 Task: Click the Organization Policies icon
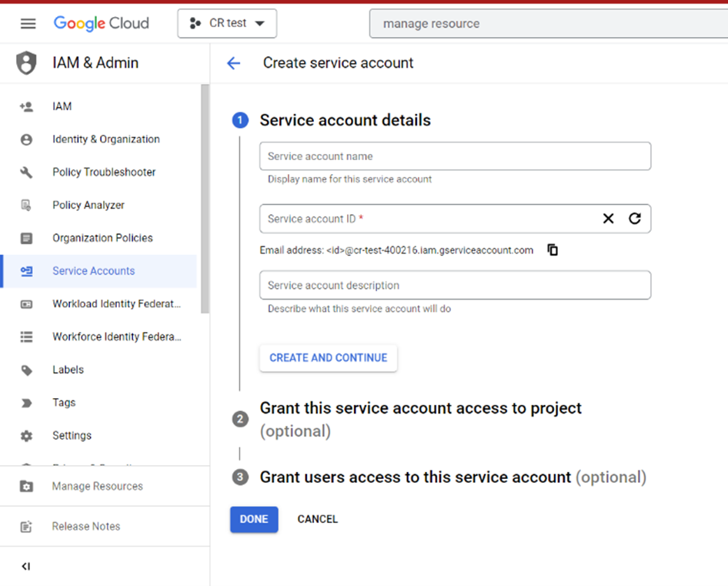pos(26,239)
